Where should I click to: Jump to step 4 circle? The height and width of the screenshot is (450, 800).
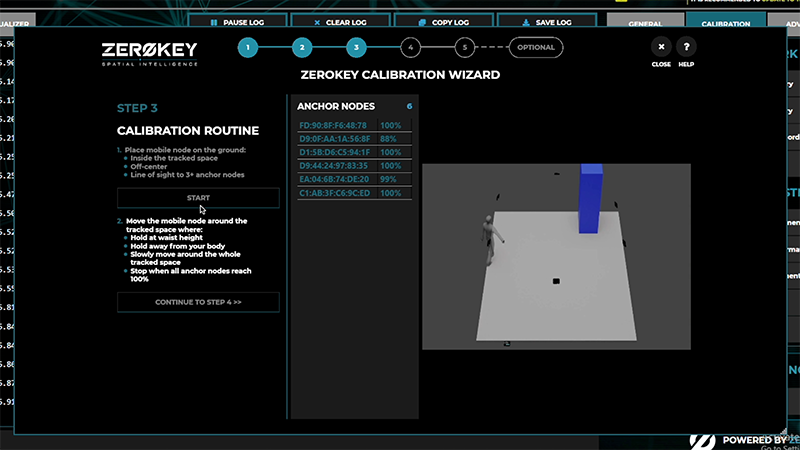coord(409,47)
